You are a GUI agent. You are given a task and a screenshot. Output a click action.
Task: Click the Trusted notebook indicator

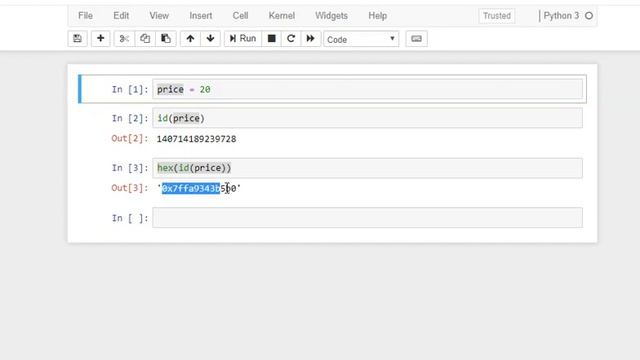click(x=497, y=16)
